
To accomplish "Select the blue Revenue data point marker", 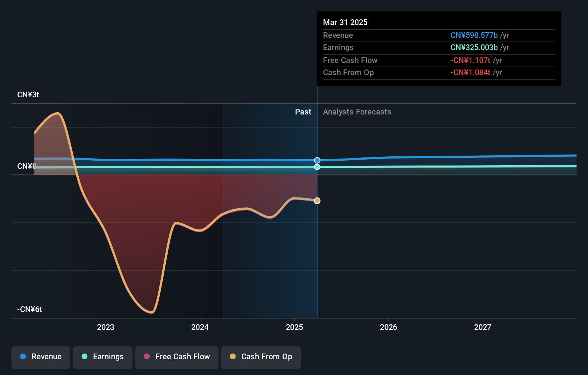I will 317,160.
